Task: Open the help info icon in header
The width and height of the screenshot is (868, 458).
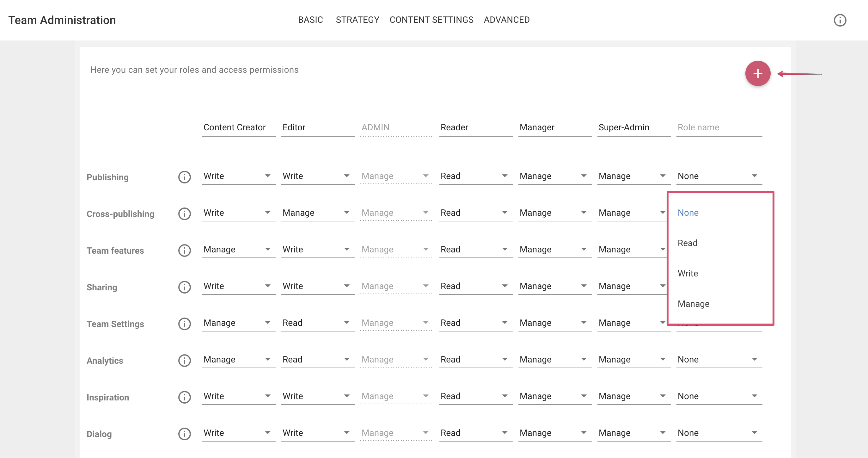Action: click(x=840, y=20)
